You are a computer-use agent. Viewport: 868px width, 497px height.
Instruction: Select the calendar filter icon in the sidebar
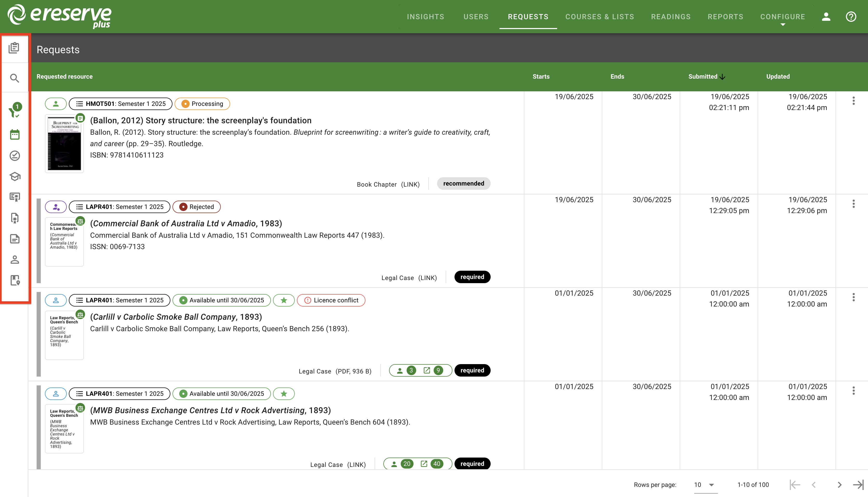pyautogui.click(x=15, y=134)
